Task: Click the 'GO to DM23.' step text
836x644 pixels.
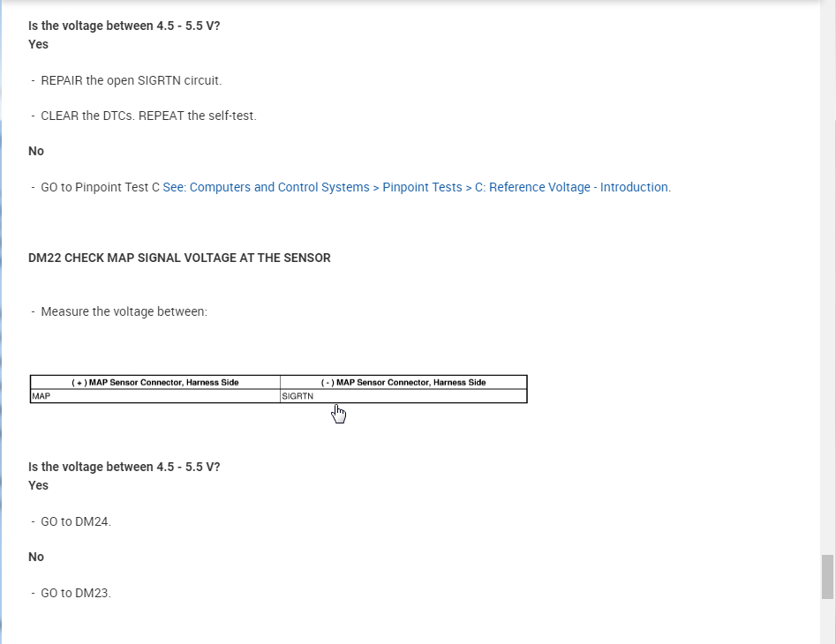Action: pyautogui.click(x=76, y=593)
